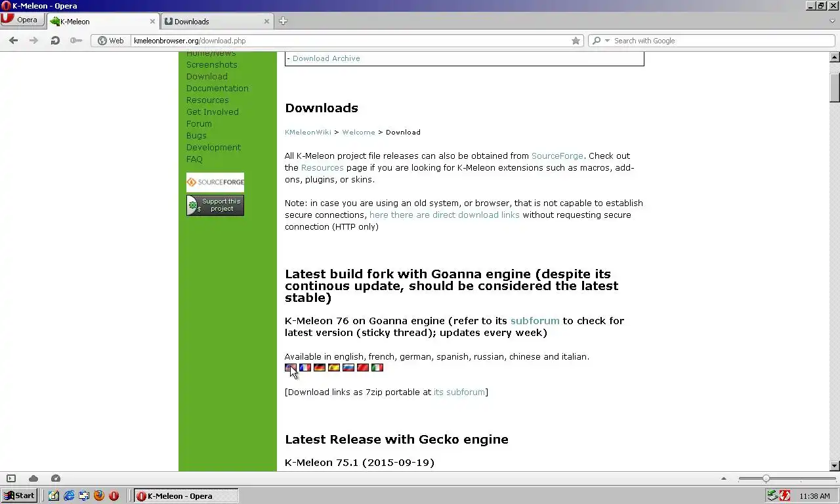Open the SourceForge link in paragraph
The height and width of the screenshot is (504, 840).
click(557, 156)
